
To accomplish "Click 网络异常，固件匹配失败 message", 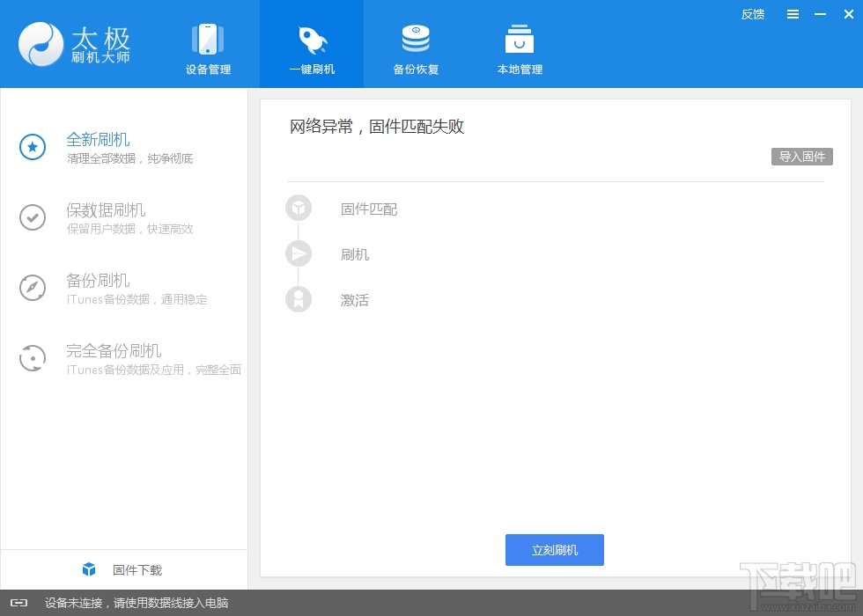I will [377, 127].
